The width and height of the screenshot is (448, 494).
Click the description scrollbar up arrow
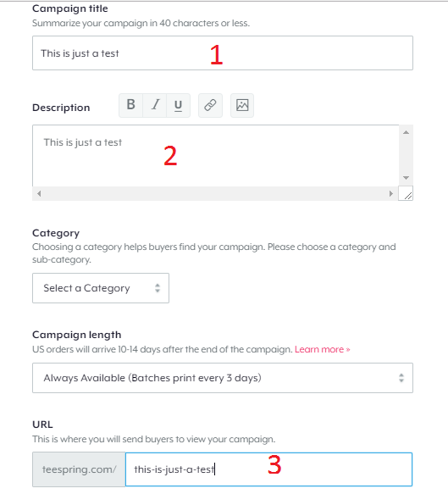[x=407, y=132]
